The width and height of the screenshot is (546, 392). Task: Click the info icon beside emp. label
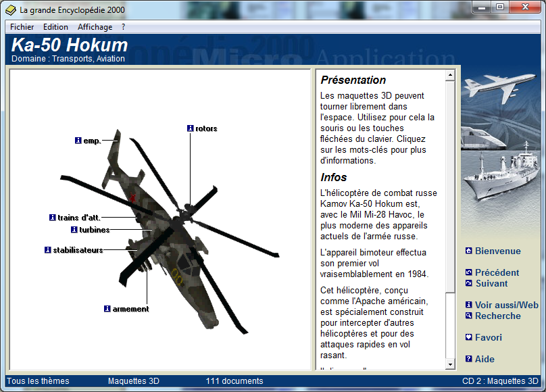(x=78, y=141)
